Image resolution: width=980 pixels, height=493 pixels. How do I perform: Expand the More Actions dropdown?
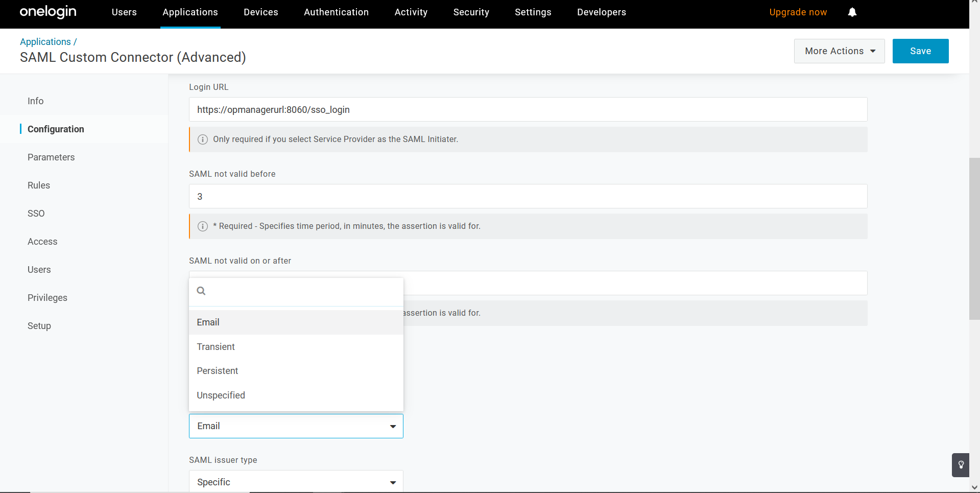[839, 51]
